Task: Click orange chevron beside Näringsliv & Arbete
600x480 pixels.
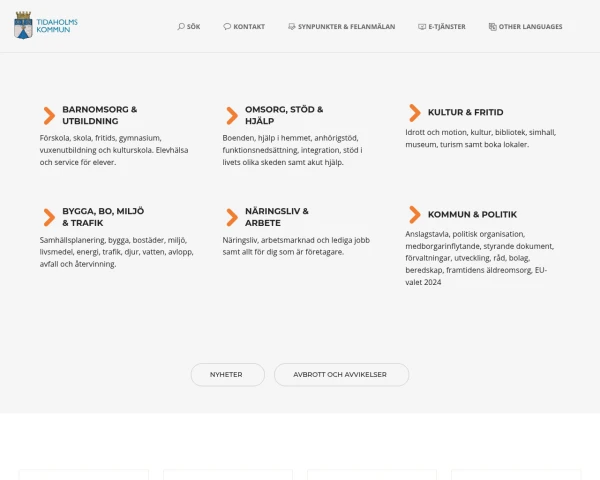Action: tap(232, 217)
